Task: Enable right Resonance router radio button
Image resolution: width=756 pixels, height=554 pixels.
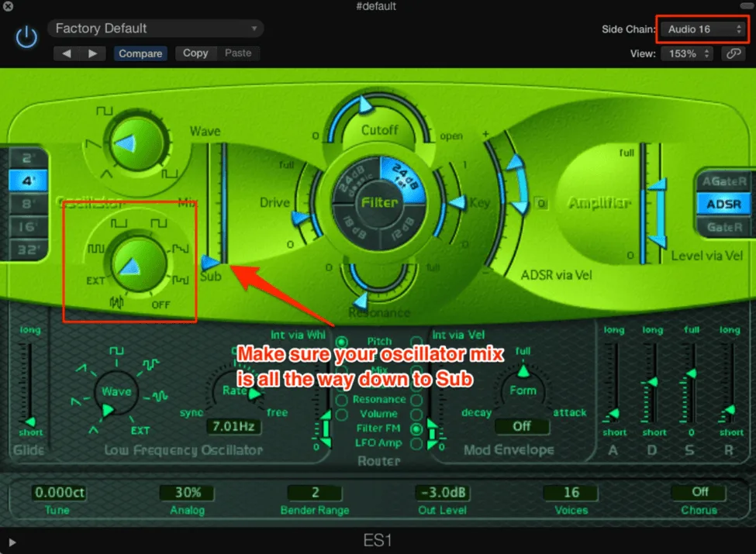Action: point(416,400)
